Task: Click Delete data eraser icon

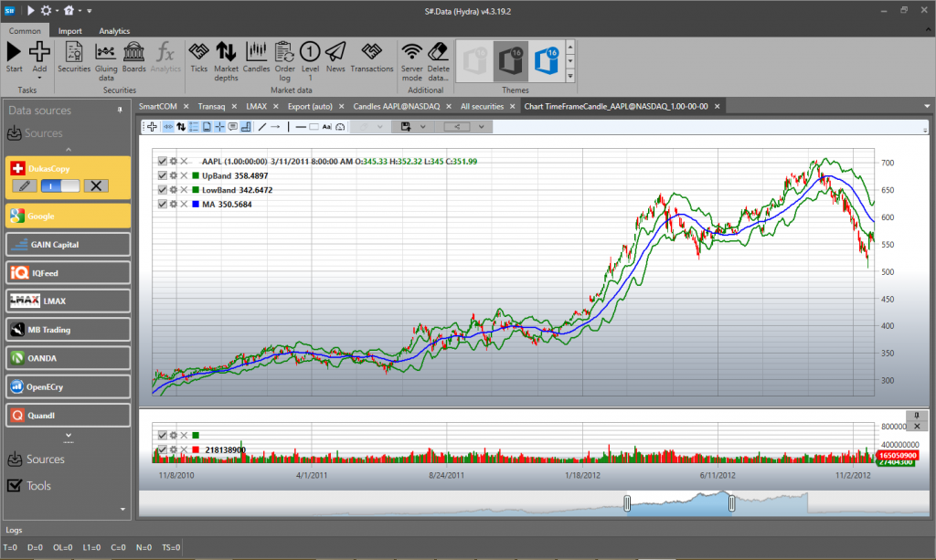Action: tap(438, 57)
